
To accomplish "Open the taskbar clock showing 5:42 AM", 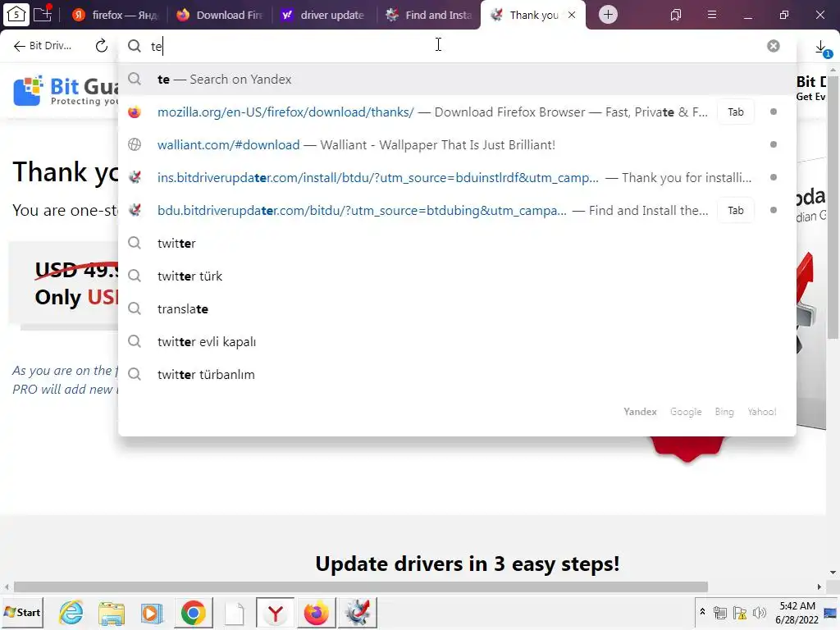I will pyautogui.click(x=797, y=612).
